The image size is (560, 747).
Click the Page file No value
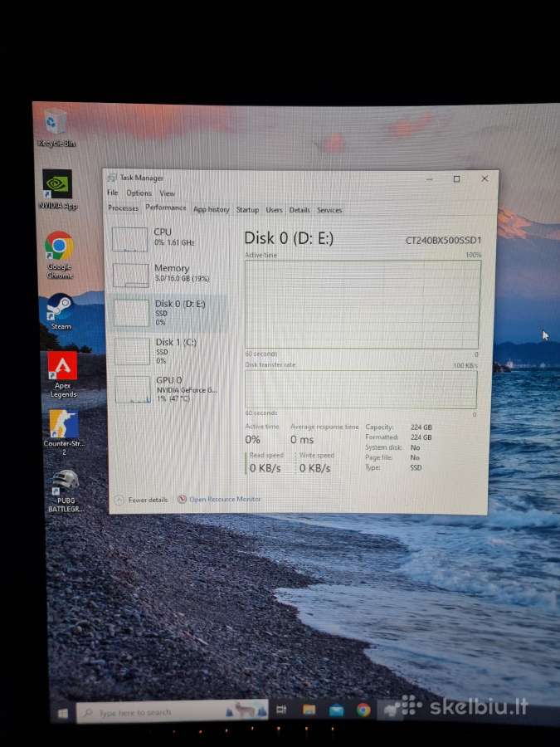tap(415, 457)
